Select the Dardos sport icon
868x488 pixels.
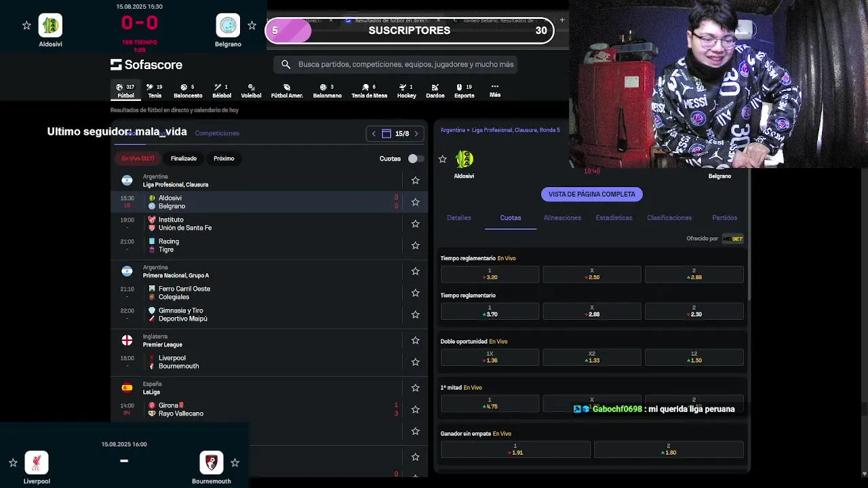[x=435, y=91]
